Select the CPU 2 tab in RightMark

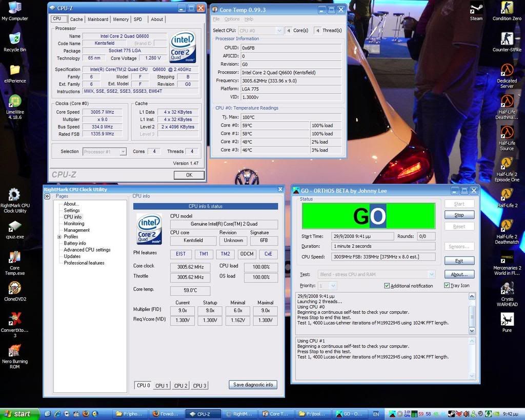180,386
